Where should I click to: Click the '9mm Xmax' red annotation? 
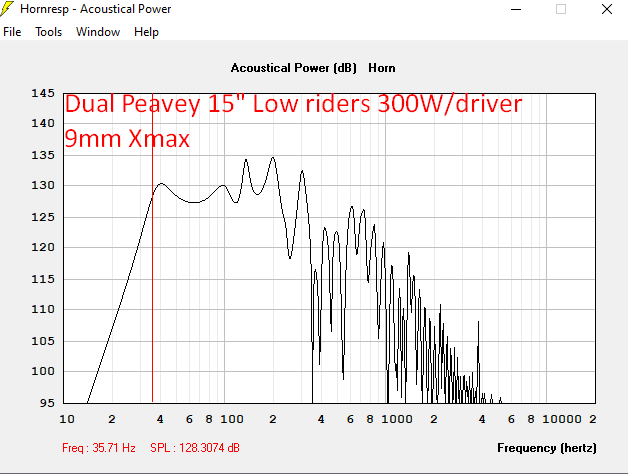click(x=127, y=139)
